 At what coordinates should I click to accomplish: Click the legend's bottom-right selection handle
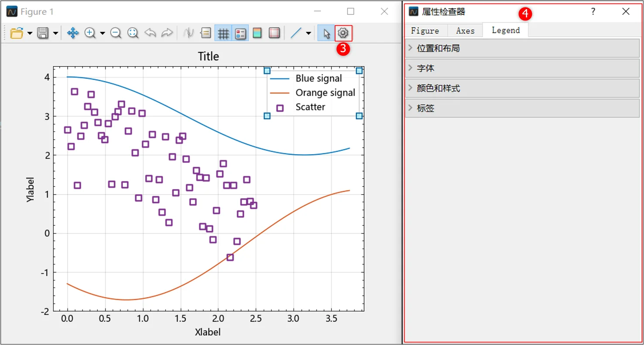[359, 116]
